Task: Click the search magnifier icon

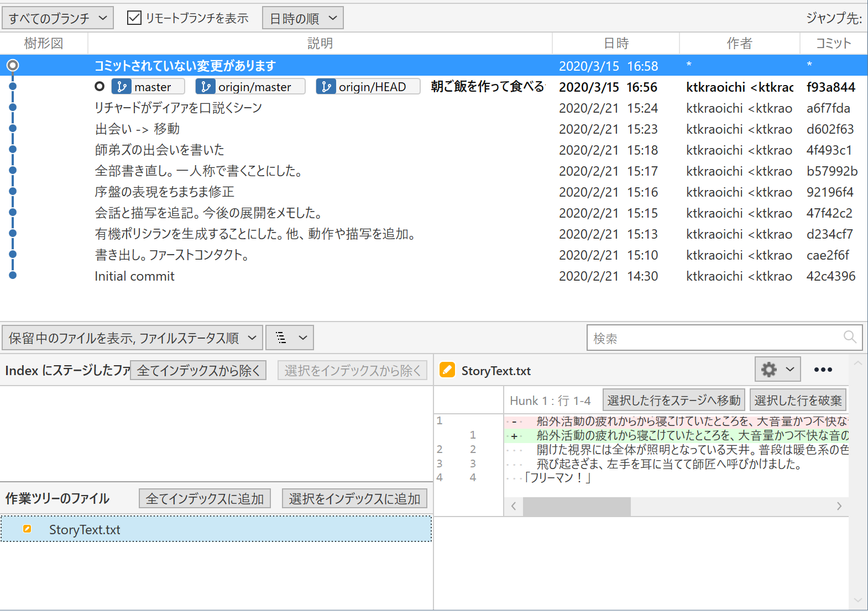Action: point(850,337)
